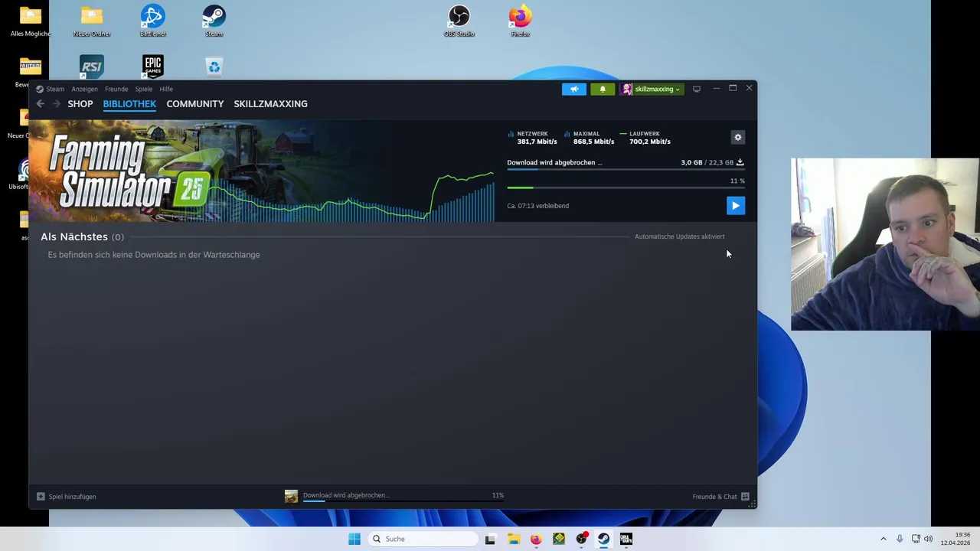This screenshot has height=551, width=980.
Task: Click the blue megaphone announcements icon
Action: [574, 89]
